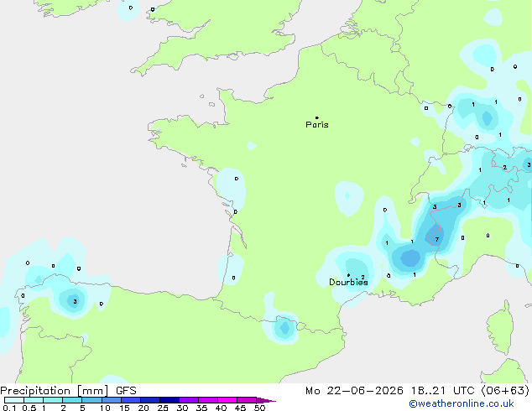The image size is (532, 411).
Task: Select the palest 0.1–0.5 legend swatch
Action: pos(14,400)
